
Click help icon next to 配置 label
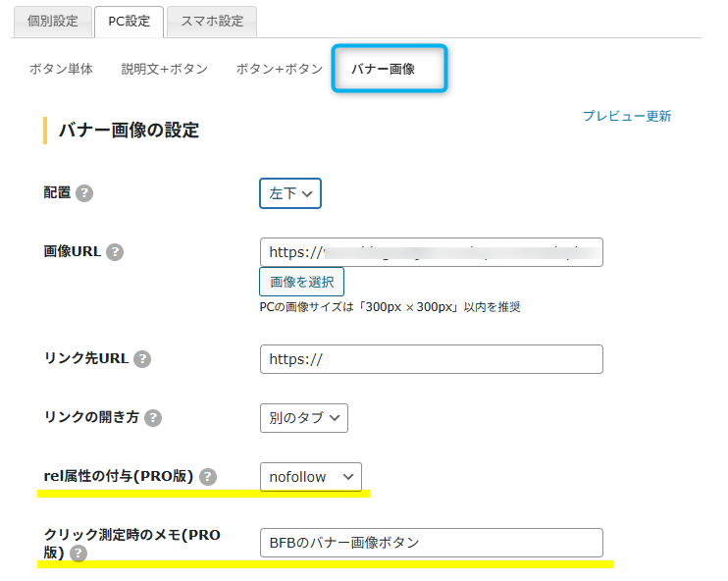tap(84, 193)
